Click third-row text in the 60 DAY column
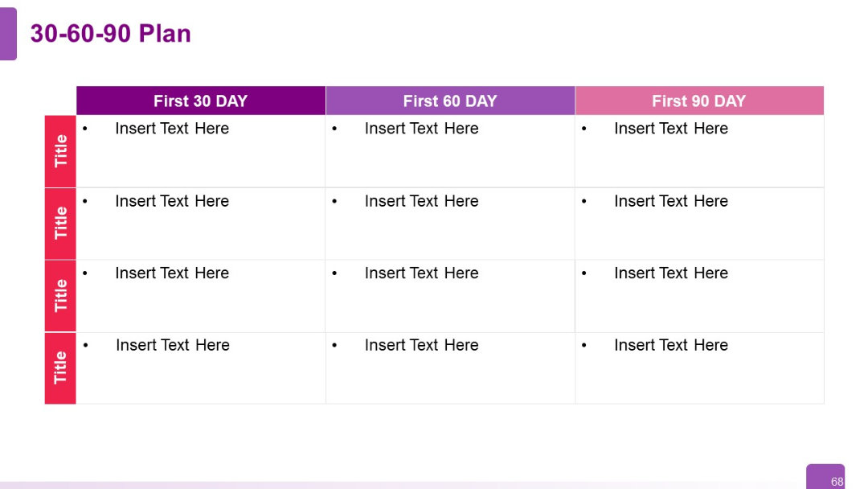 [421, 273]
